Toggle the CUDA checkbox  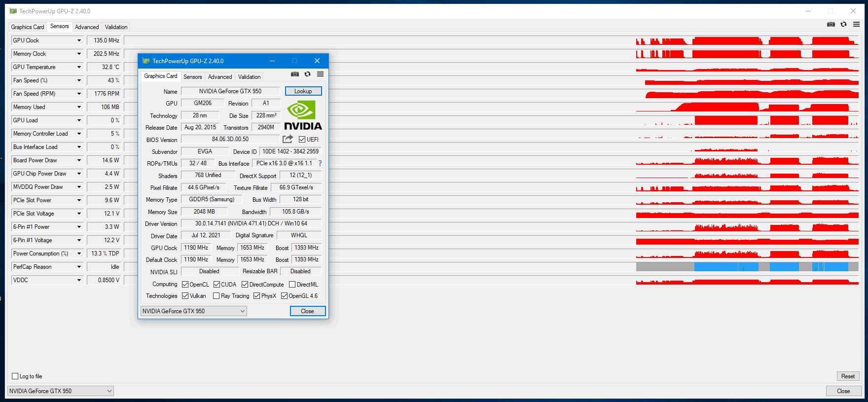pyautogui.click(x=217, y=285)
